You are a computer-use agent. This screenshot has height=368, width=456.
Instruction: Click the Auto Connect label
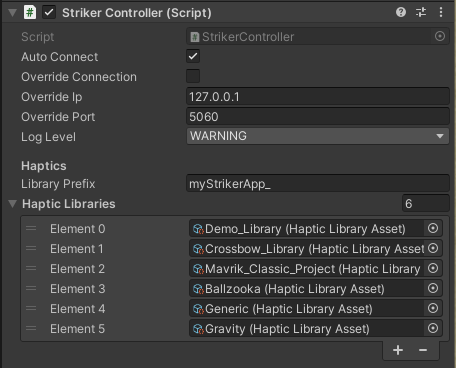pyautogui.click(x=60, y=57)
